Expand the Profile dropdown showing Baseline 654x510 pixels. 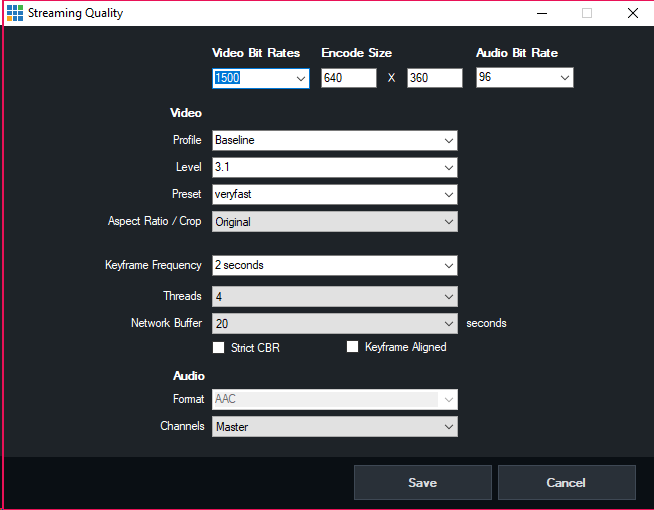point(335,141)
